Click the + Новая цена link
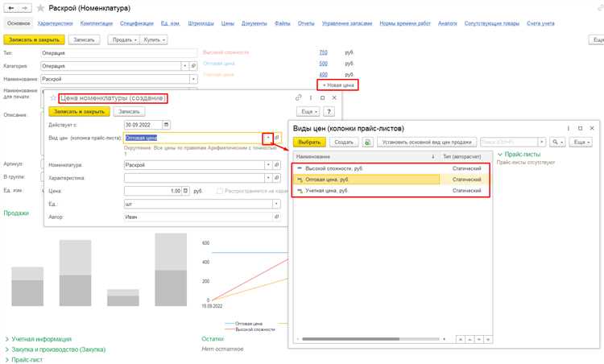Image resolution: width=604 pixels, height=364 pixels. (x=337, y=85)
